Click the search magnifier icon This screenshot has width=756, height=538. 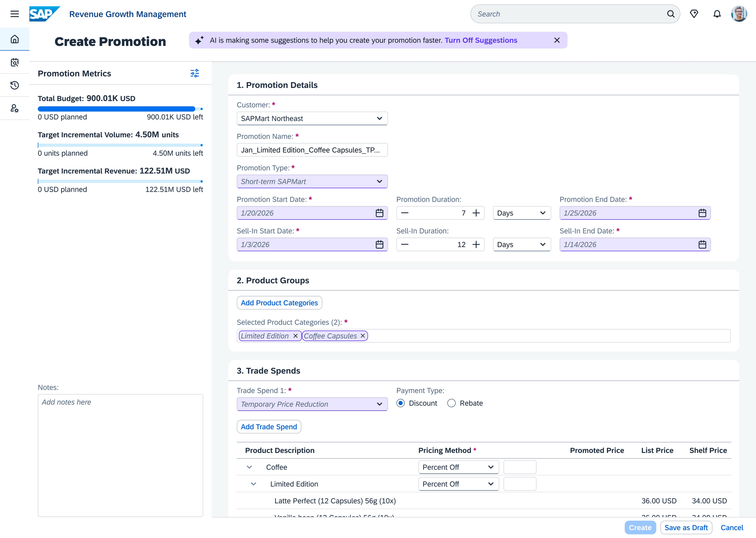(x=671, y=14)
